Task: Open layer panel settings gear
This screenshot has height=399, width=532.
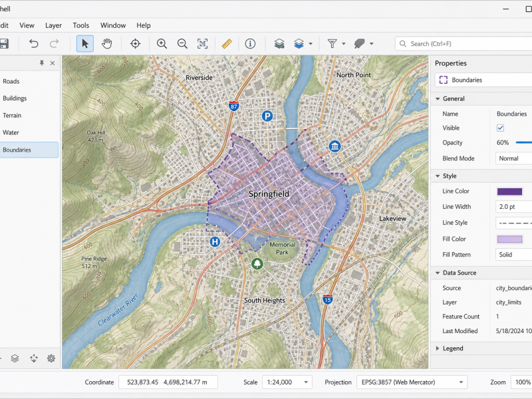Action: coord(51,358)
